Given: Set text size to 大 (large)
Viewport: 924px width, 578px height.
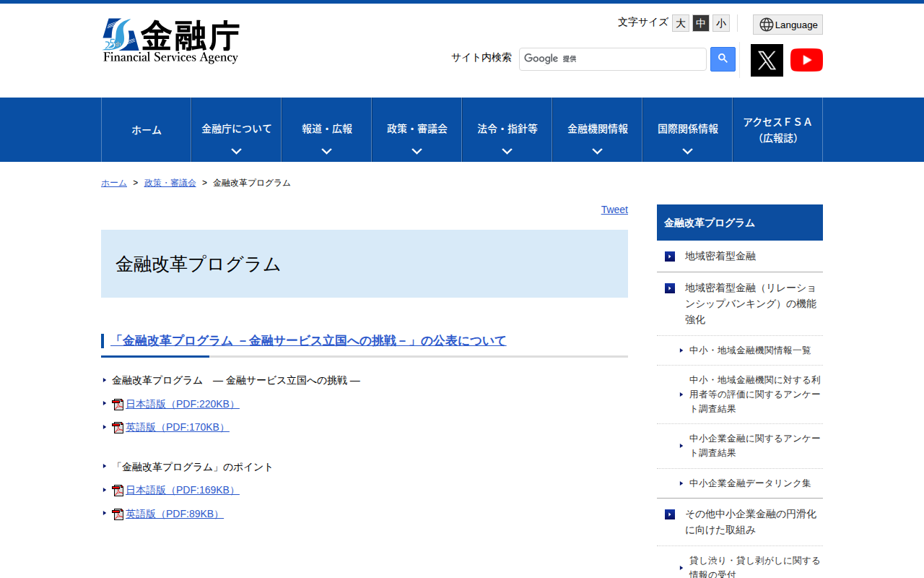Looking at the screenshot, I should (x=681, y=23).
